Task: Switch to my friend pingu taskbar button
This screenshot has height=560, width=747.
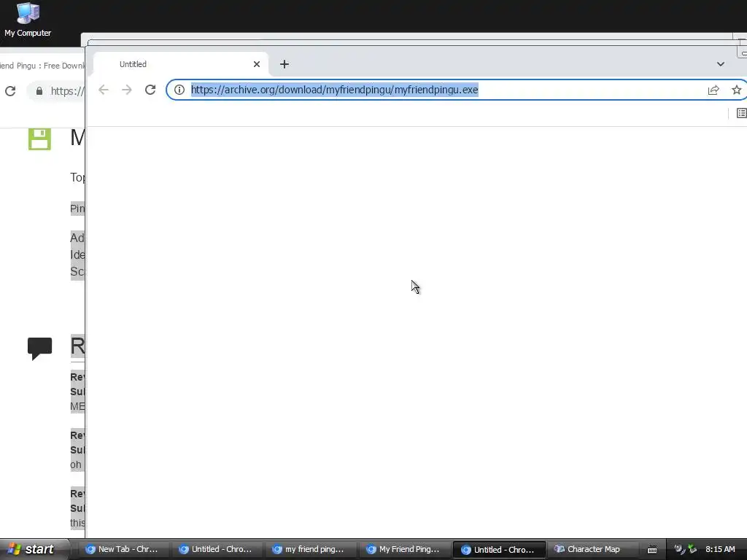Action: (x=309, y=549)
